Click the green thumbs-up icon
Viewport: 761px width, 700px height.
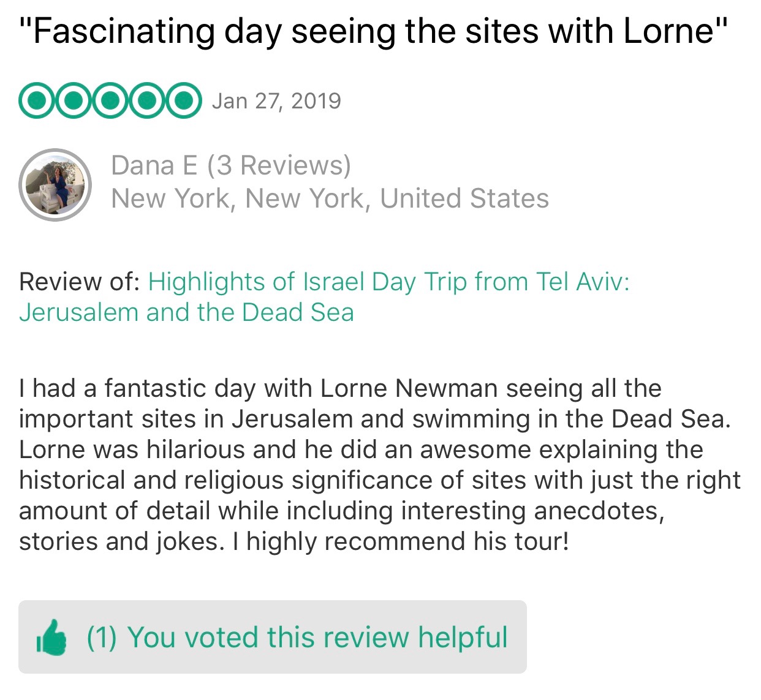click(x=52, y=638)
